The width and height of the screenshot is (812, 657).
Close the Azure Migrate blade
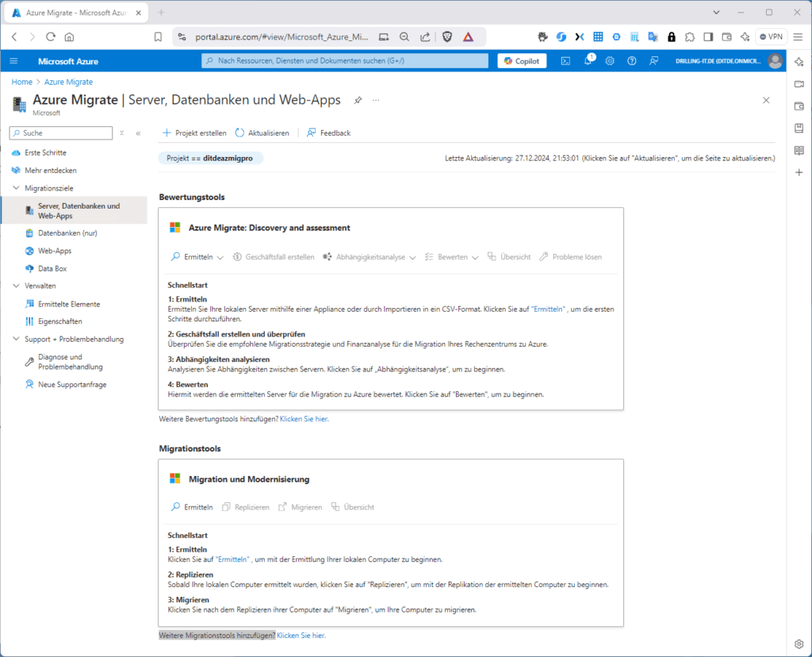(x=766, y=100)
